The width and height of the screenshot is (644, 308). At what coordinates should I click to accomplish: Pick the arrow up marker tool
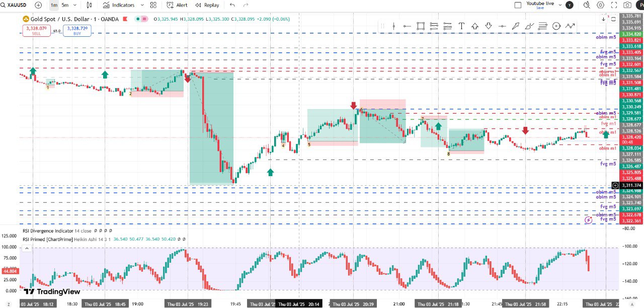(x=474, y=26)
